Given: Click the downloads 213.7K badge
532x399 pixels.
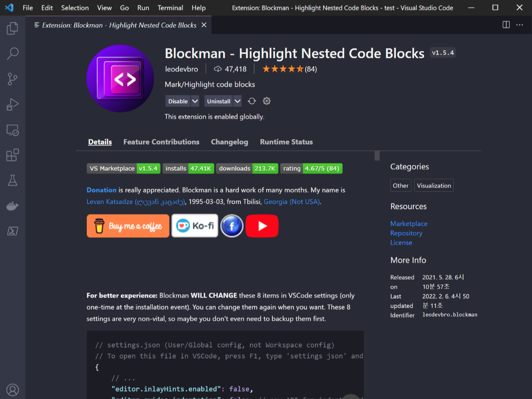Looking at the screenshot, I should click(247, 168).
